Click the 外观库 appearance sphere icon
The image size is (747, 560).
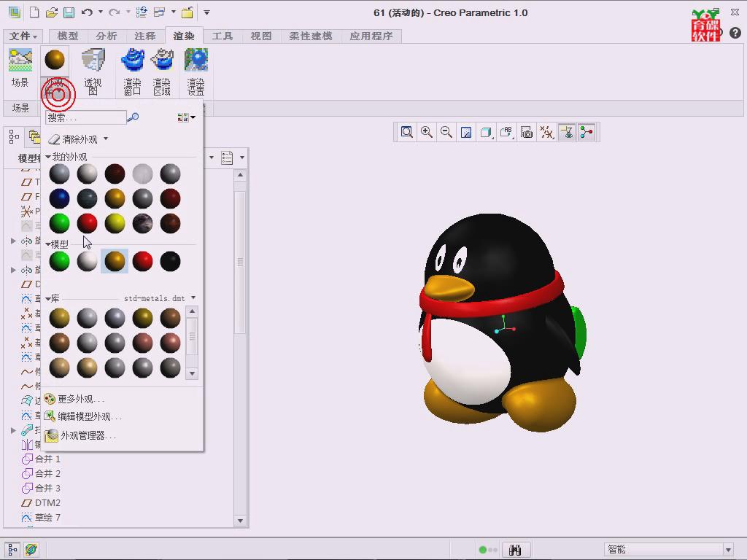[x=55, y=60]
